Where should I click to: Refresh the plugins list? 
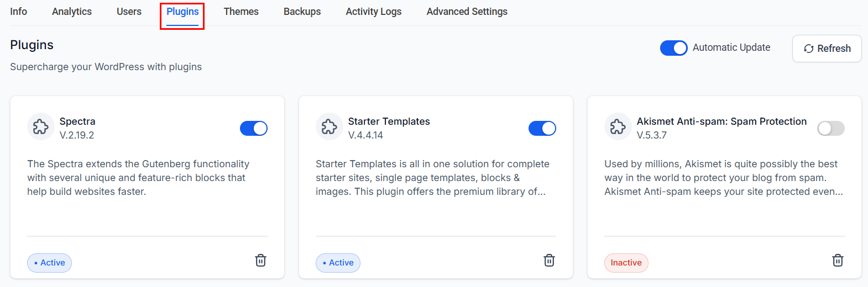tap(827, 49)
